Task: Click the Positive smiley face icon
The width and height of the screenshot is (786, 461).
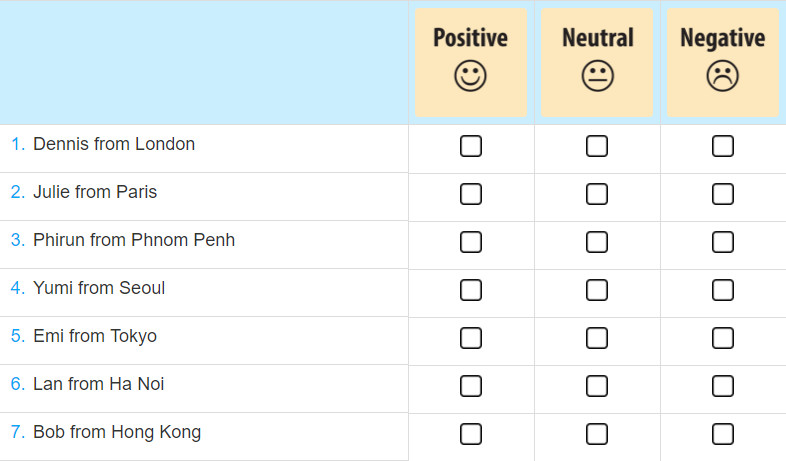Action: 470,76
